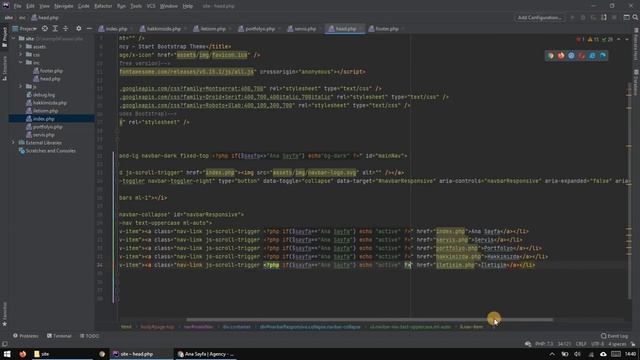Image resolution: width=640 pixels, height=360 pixels.
Task: Open Project panel settings gear
Action: click(78, 29)
